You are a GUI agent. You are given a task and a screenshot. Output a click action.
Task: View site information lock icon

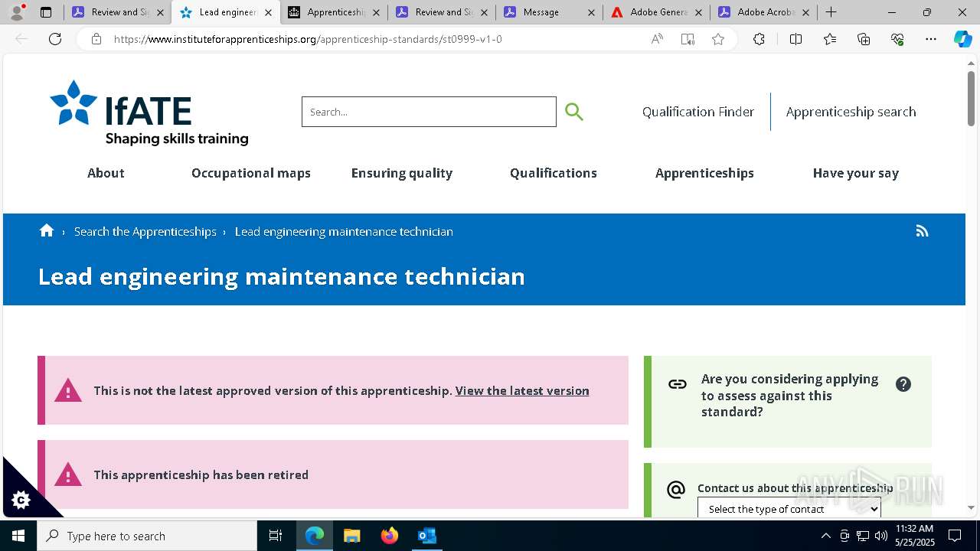(x=96, y=39)
